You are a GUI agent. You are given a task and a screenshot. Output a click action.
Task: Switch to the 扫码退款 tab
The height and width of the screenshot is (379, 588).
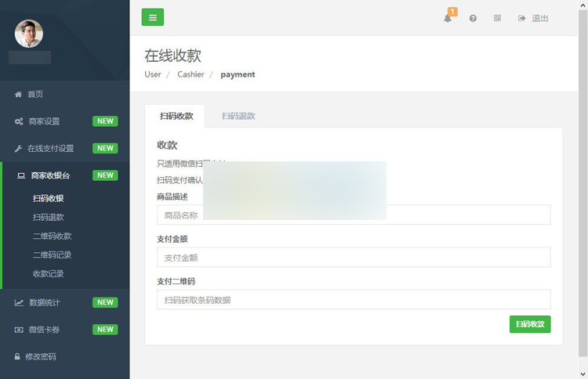click(x=238, y=116)
